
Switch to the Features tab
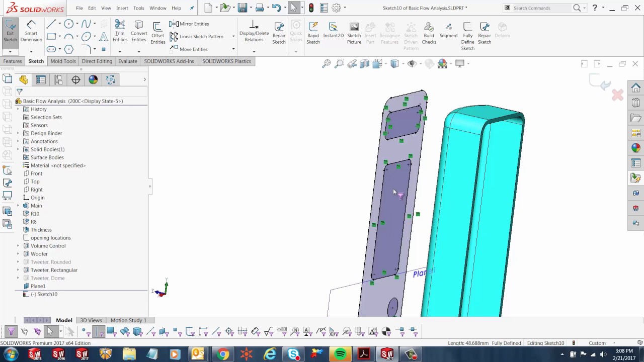pyautogui.click(x=12, y=61)
